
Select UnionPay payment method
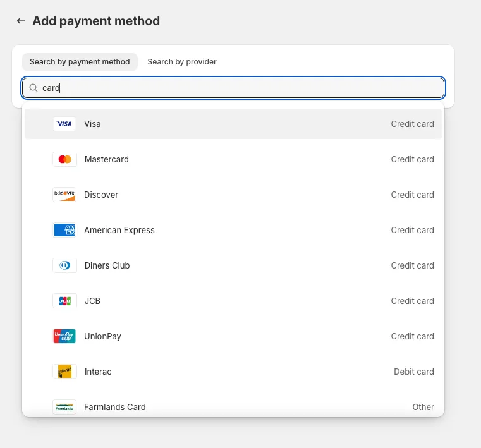(x=233, y=336)
